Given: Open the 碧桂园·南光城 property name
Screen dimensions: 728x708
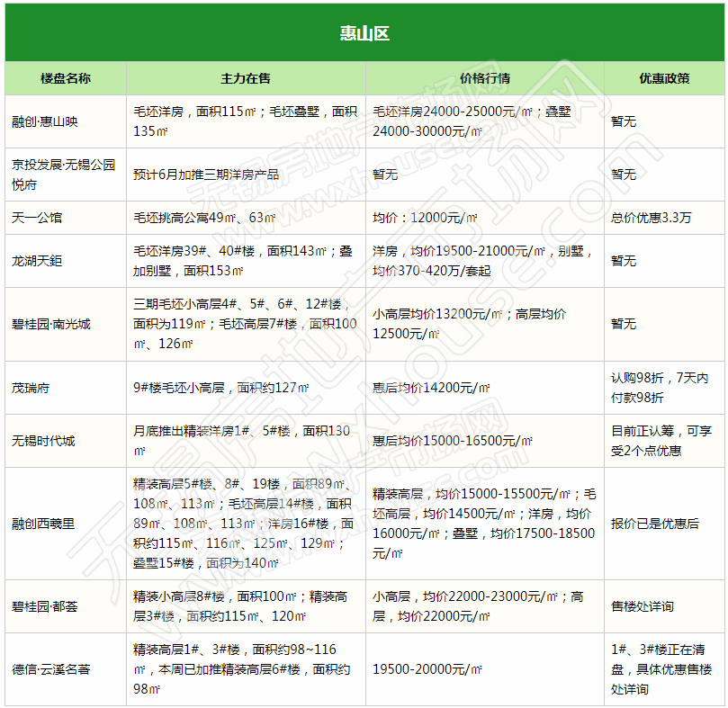Looking at the screenshot, I should (51, 324).
